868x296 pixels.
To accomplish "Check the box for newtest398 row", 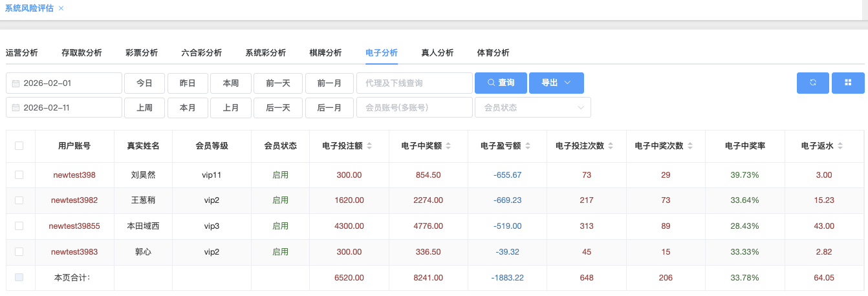I will coord(19,175).
